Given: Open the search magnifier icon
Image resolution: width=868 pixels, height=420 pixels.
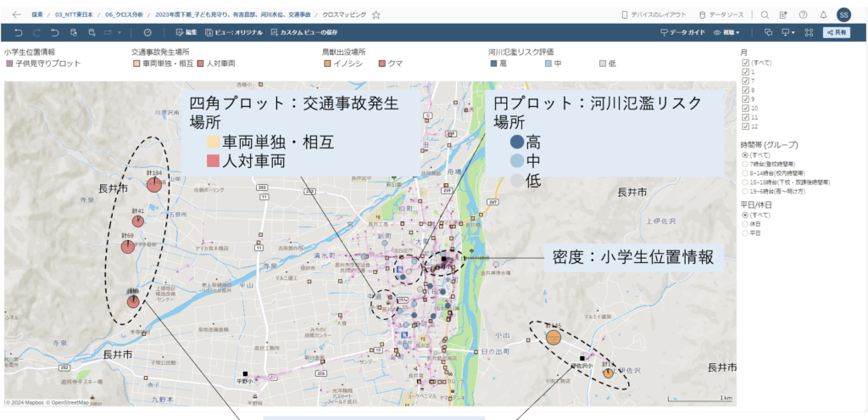Looking at the screenshot, I should pos(765,14).
